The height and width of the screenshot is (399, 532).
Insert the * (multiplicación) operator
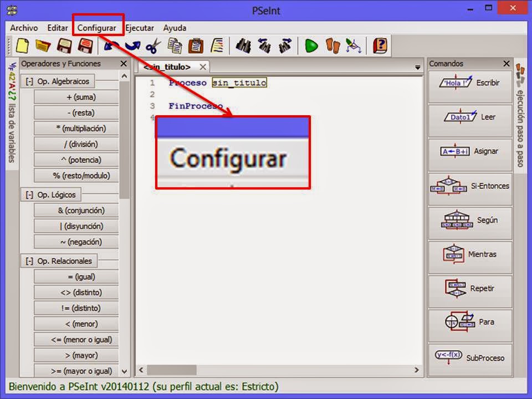[76, 128]
